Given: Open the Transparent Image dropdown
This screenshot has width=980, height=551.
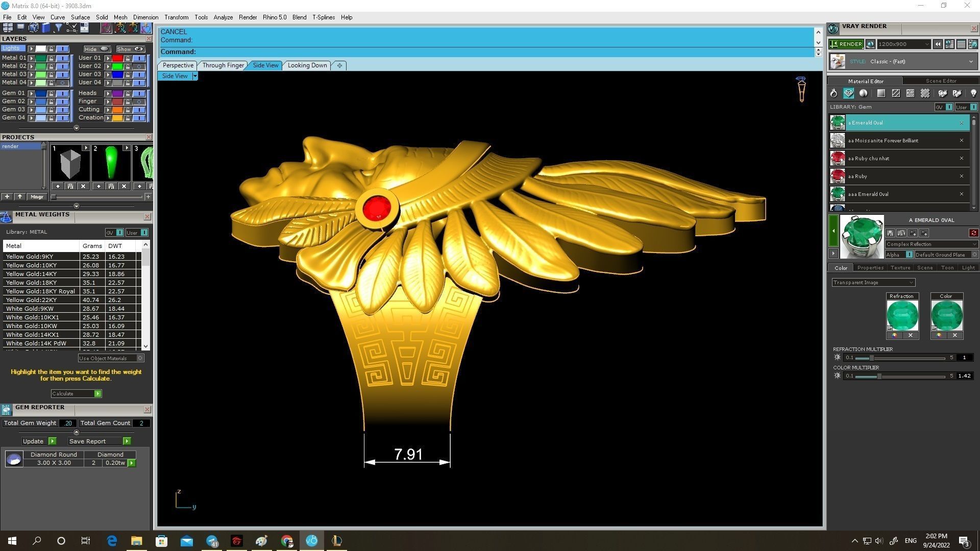Looking at the screenshot, I should [911, 283].
